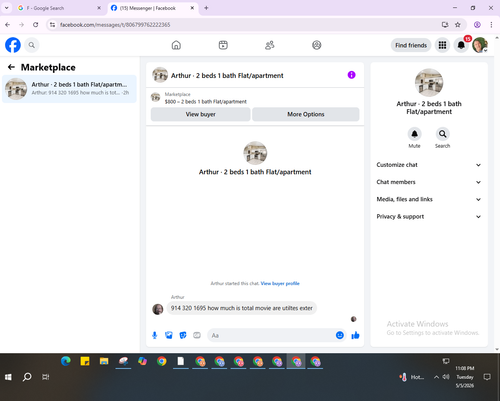500x401 pixels.
Task: Click the purple conversation info icon
Action: pyautogui.click(x=351, y=75)
